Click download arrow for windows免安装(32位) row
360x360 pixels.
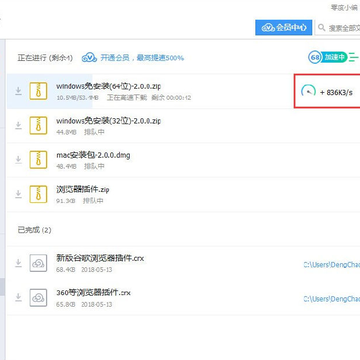(x=19, y=125)
